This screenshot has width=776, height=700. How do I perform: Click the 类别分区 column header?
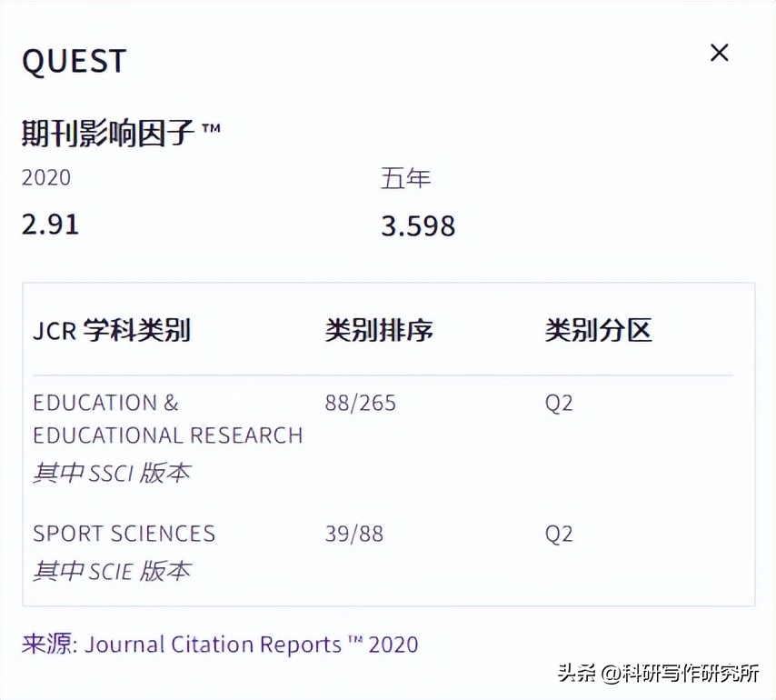pyautogui.click(x=597, y=331)
